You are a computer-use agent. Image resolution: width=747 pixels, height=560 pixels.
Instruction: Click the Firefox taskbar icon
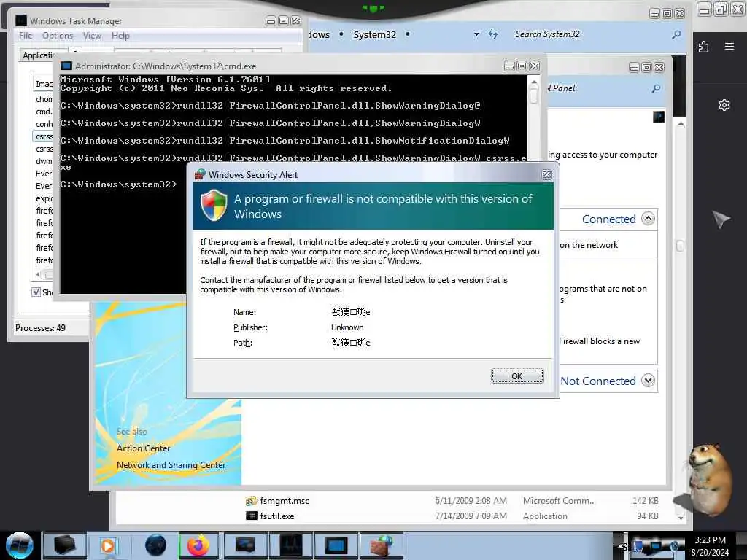tap(198, 545)
